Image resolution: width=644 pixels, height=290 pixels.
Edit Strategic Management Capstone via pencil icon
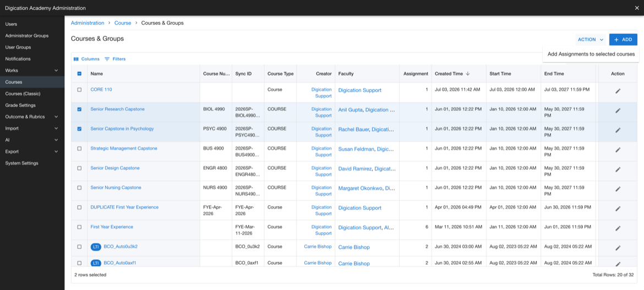click(x=618, y=150)
